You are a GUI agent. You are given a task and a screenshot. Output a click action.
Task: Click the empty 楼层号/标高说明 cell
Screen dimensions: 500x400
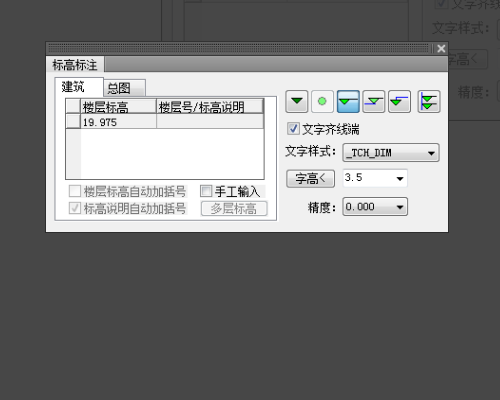210,122
